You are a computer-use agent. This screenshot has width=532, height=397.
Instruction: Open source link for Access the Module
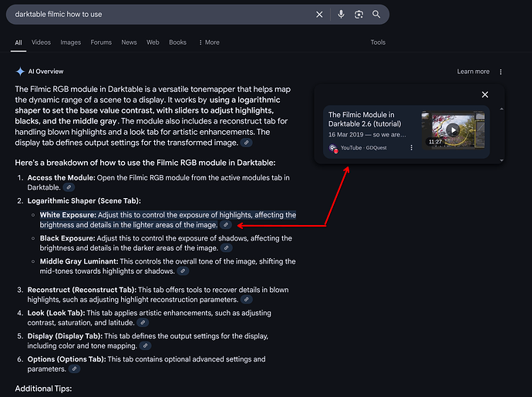point(69,187)
